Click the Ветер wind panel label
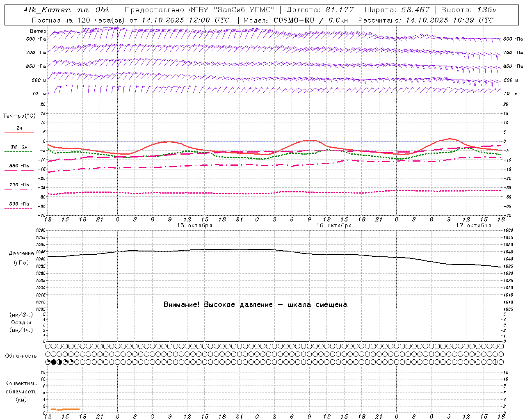 point(38,31)
